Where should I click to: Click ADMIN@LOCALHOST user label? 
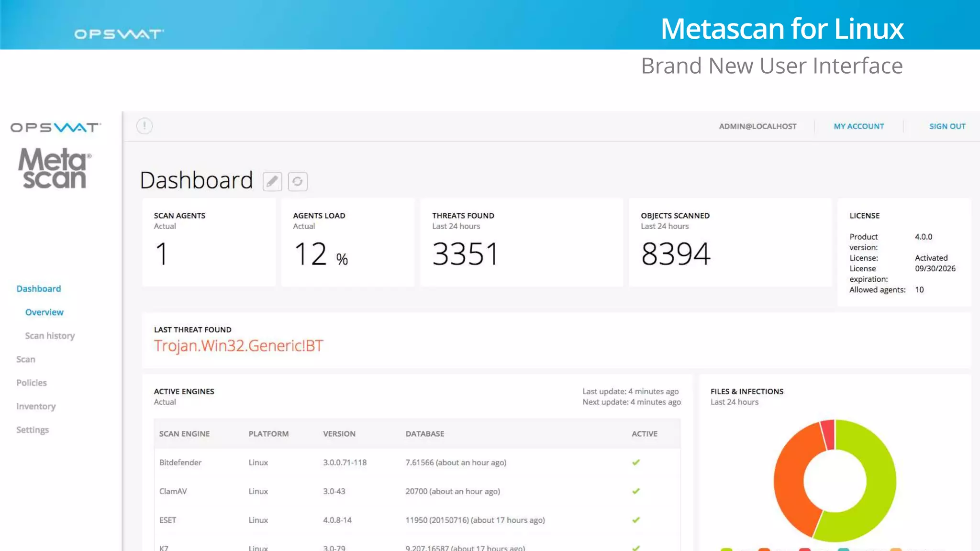pos(758,126)
